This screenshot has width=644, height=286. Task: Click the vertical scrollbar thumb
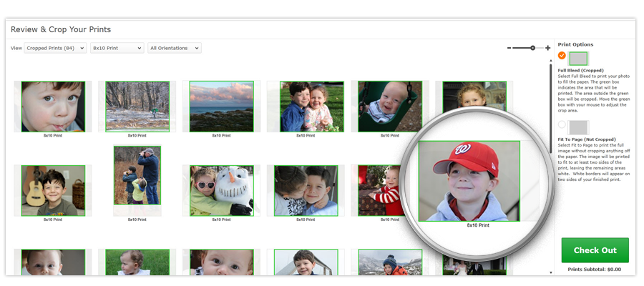[551, 109]
